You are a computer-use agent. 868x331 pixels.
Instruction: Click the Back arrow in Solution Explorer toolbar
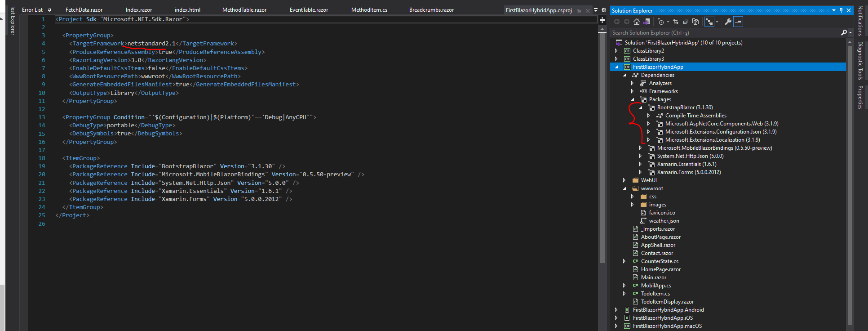(x=617, y=22)
